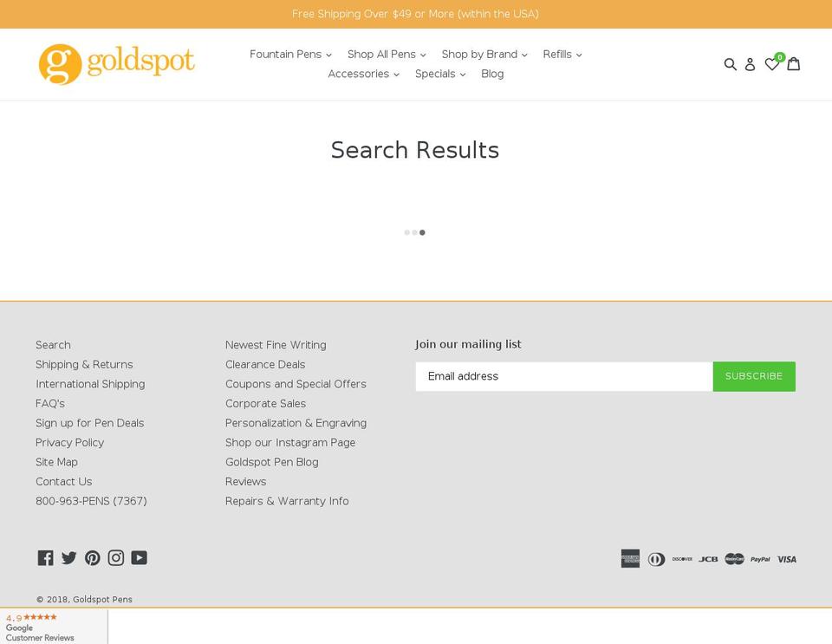Image resolution: width=832 pixels, height=644 pixels.
Task: Open International Shipping link
Action: click(x=90, y=384)
